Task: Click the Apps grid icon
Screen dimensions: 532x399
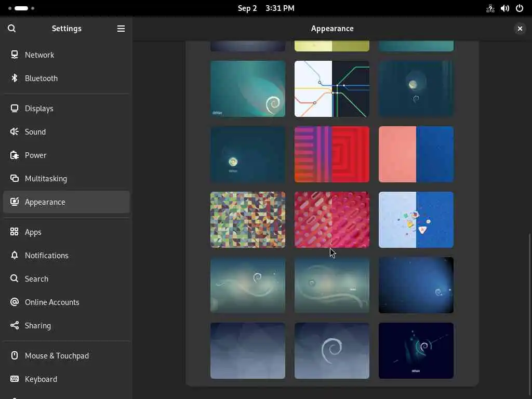Action: (x=14, y=232)
